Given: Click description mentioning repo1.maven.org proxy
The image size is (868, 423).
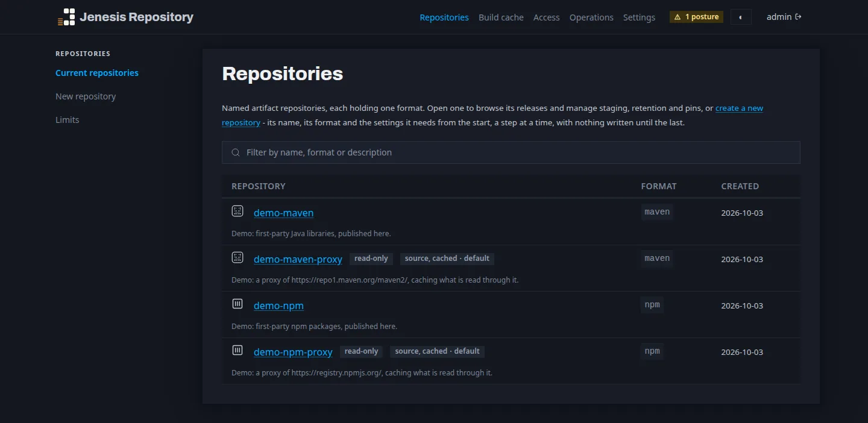Looking at the screenshot, I should 375,280.
